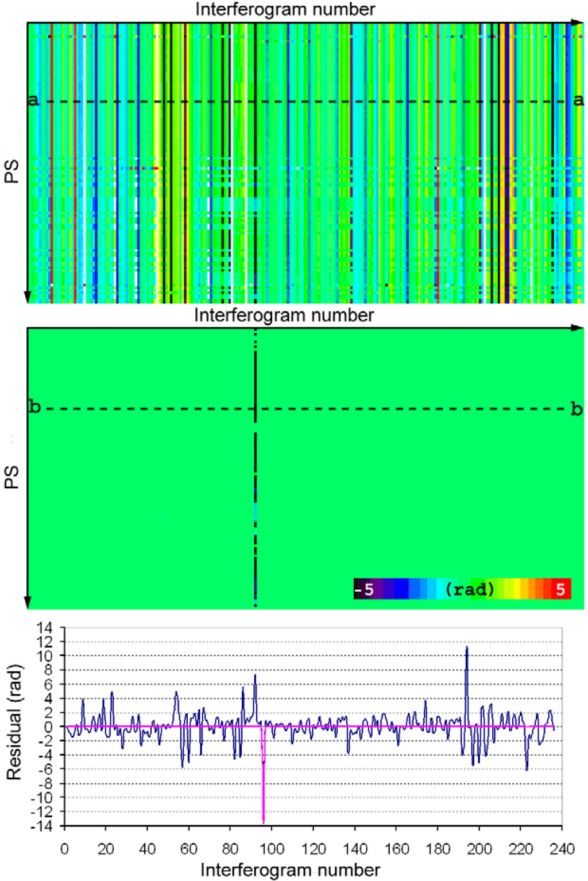Viewport: 588px width, 881px height.
Task: Select the right 'b' profile marker
Action: click(577, 409)
